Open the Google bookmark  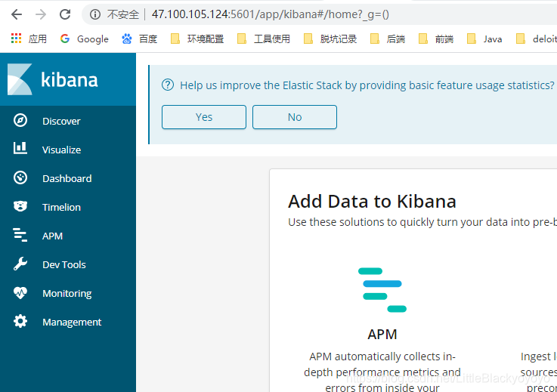pyautogui.click(x=85, y=39)
